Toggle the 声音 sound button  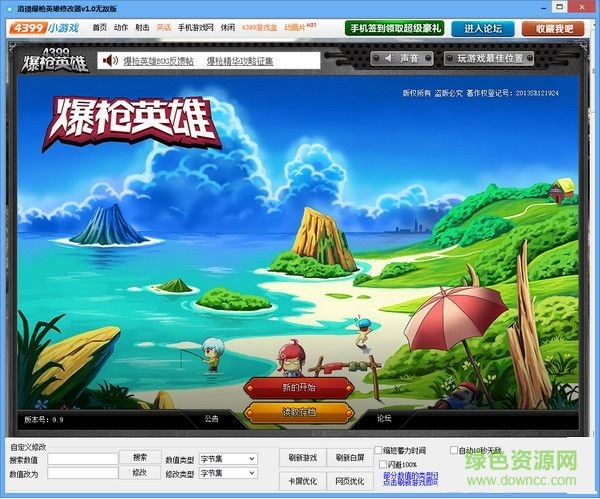(x=402, y=58)
